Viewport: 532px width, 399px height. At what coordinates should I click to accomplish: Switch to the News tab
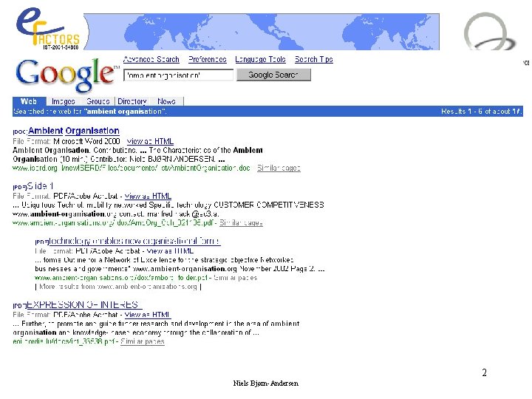point(166,101)
